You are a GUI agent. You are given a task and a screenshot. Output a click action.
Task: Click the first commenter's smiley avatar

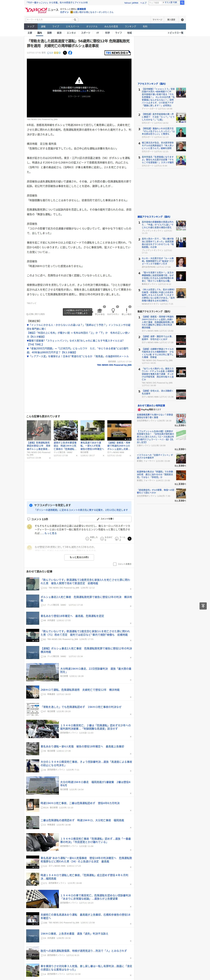[x=29, y=527]
